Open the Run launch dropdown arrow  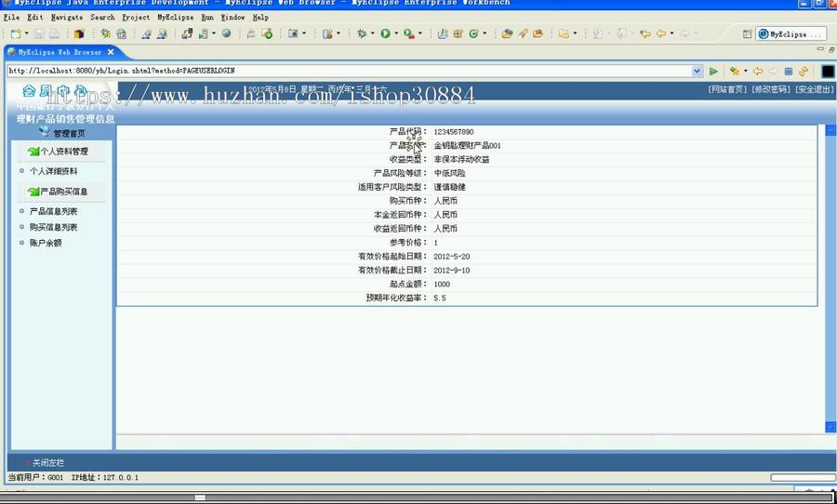coord(396,33)
